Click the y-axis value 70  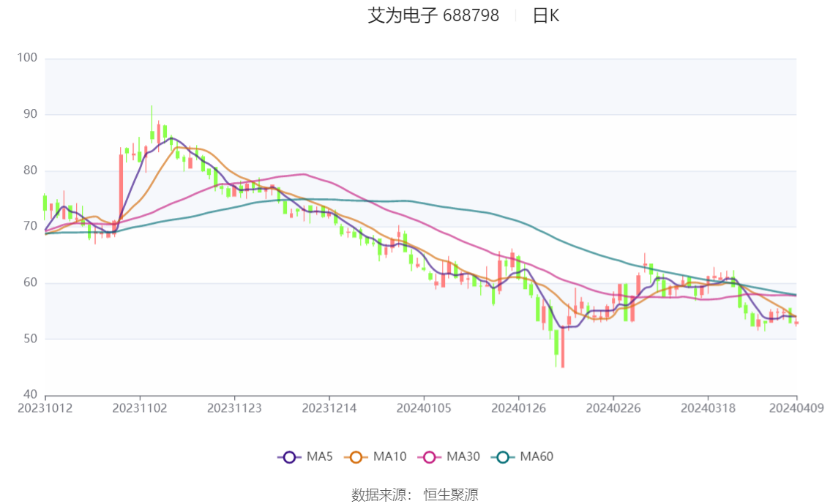[x=30, y=226]
